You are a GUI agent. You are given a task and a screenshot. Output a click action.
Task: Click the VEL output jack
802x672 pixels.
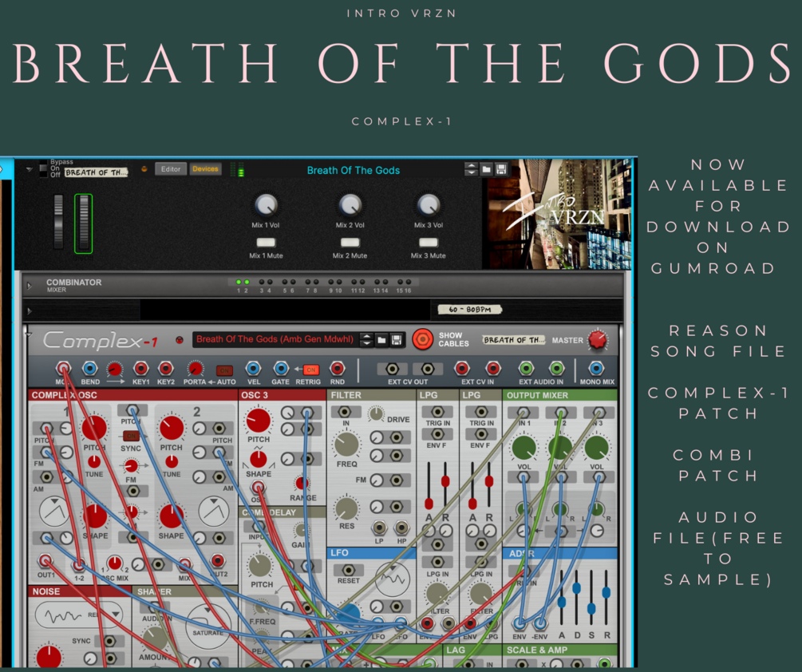(253, 368)
